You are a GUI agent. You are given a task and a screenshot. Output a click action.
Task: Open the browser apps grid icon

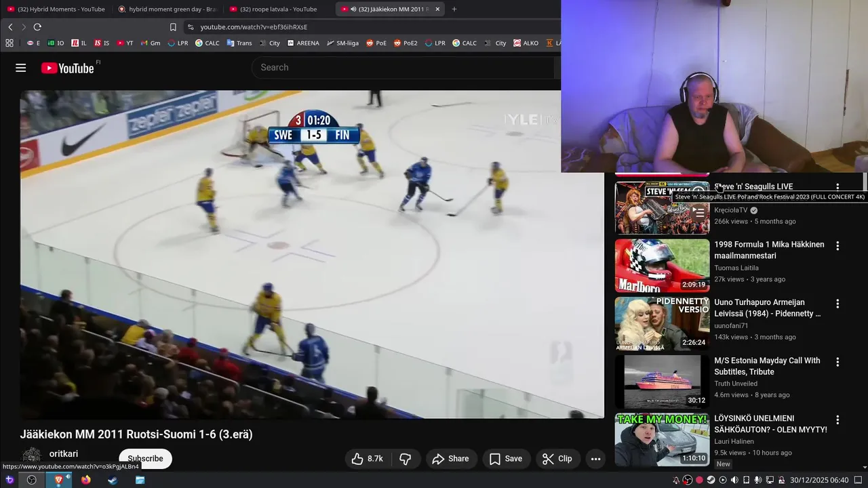[x=9, y=43]
